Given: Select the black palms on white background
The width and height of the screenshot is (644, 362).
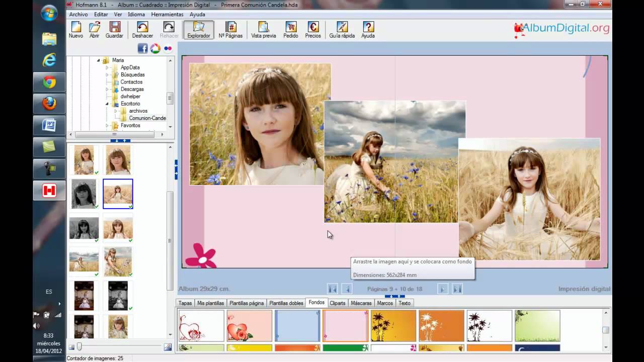Looking at the screenshot, I should [x=490, y=326].
